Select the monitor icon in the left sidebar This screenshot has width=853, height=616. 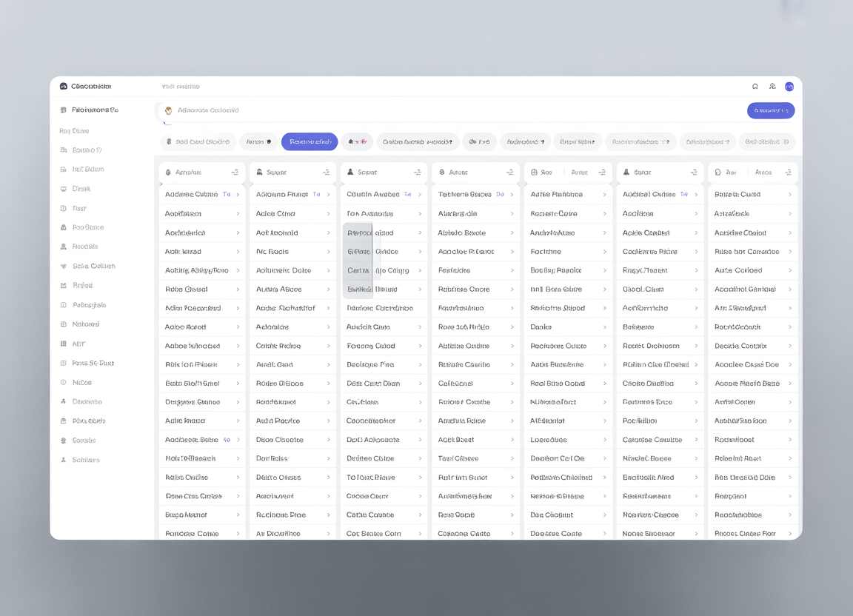(x=64, y=189)
